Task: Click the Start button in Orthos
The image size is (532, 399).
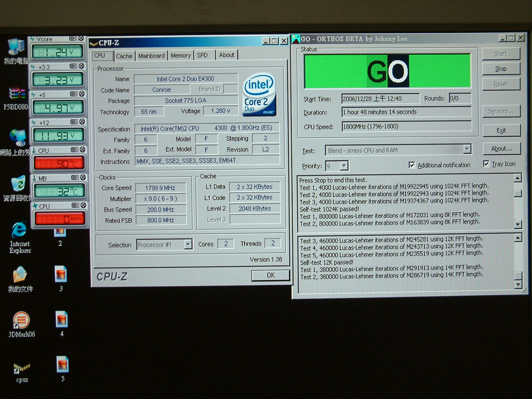Action: 500,54
